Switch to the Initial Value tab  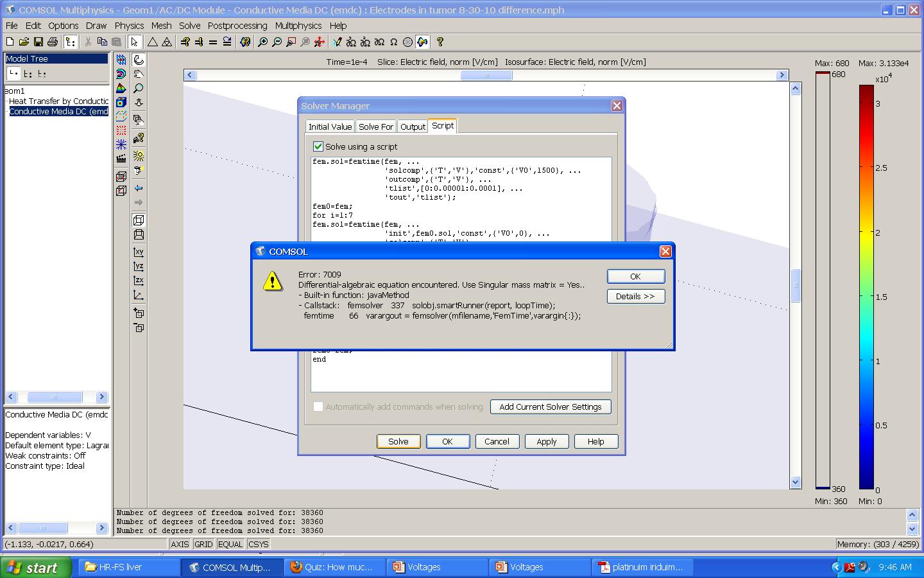pos(330,127)
